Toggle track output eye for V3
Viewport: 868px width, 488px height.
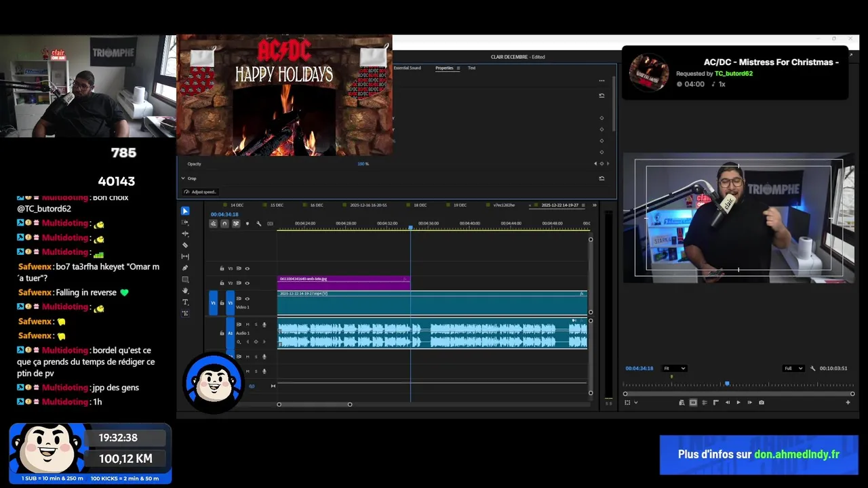click(x=247, y=268)
